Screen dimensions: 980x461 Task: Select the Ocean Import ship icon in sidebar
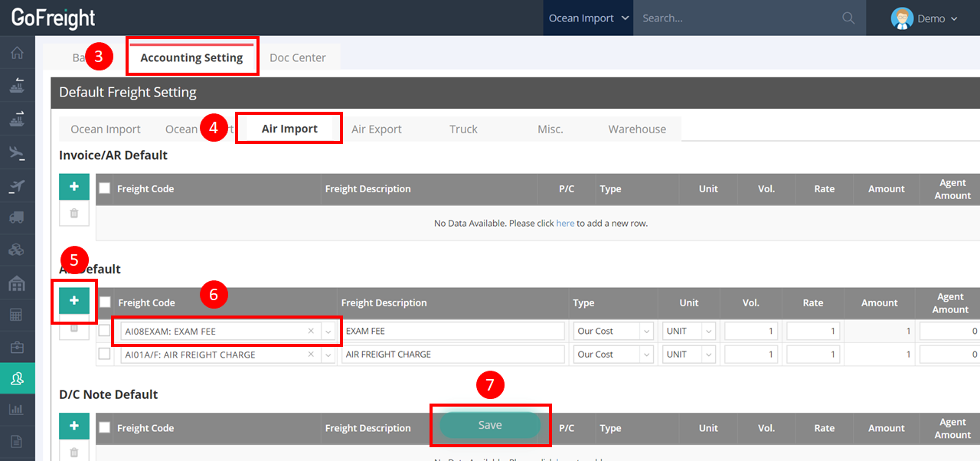point(17,85)
